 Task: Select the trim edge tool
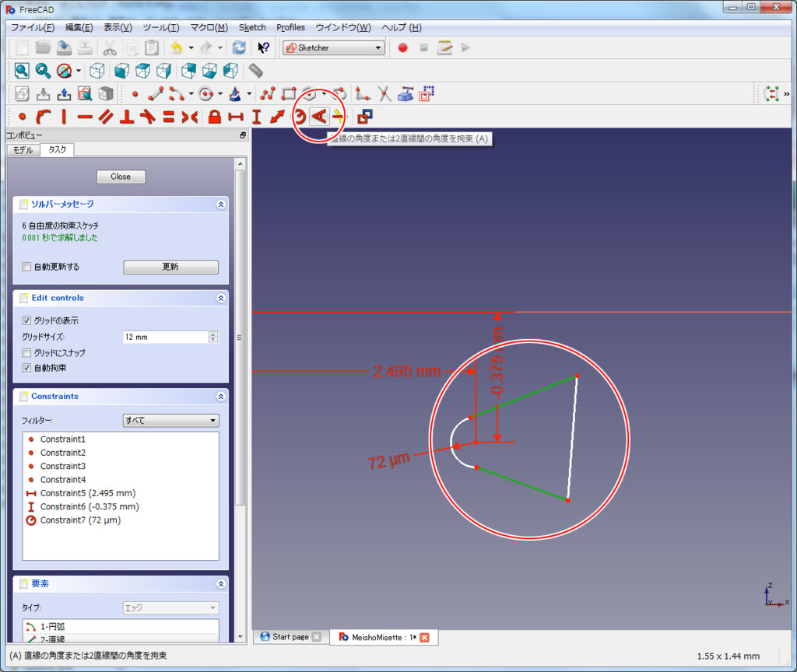[384, 94]
